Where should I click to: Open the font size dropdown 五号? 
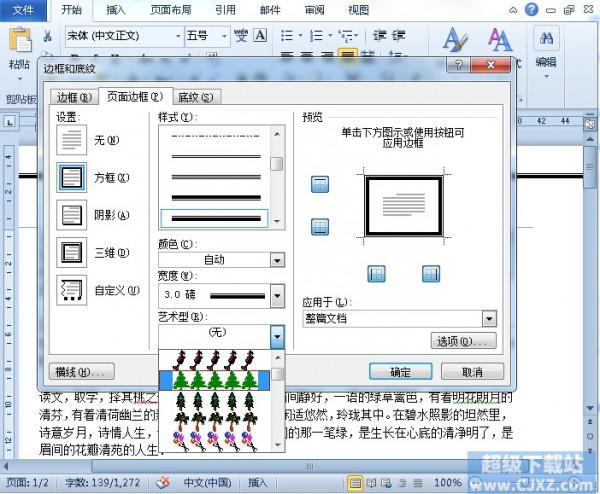tap(225, 36)
